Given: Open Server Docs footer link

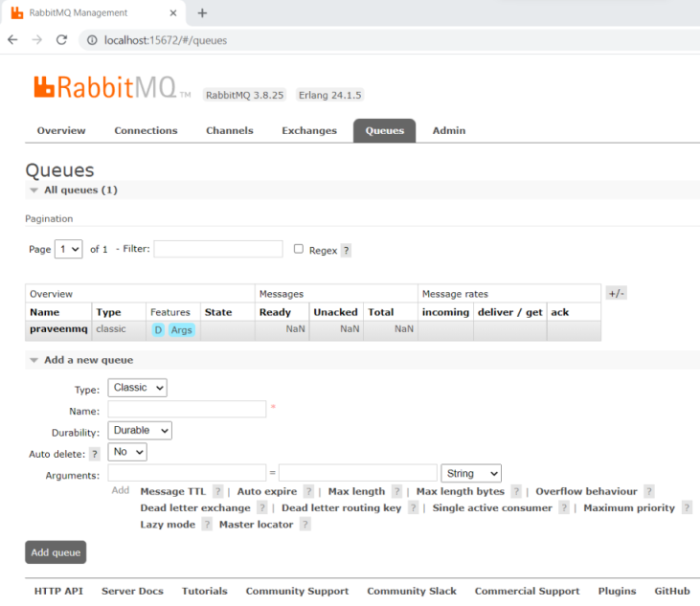Looking at the screenshot, I should click(x=132, y=591).
